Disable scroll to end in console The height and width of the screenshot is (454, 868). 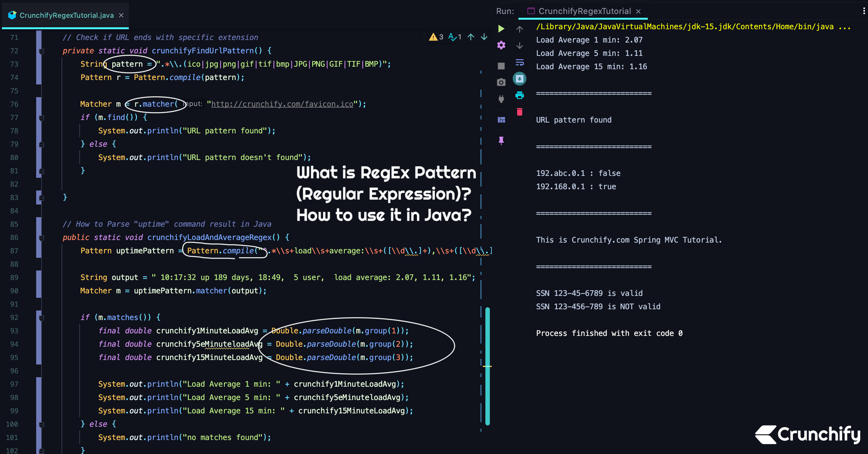point(519,79)
